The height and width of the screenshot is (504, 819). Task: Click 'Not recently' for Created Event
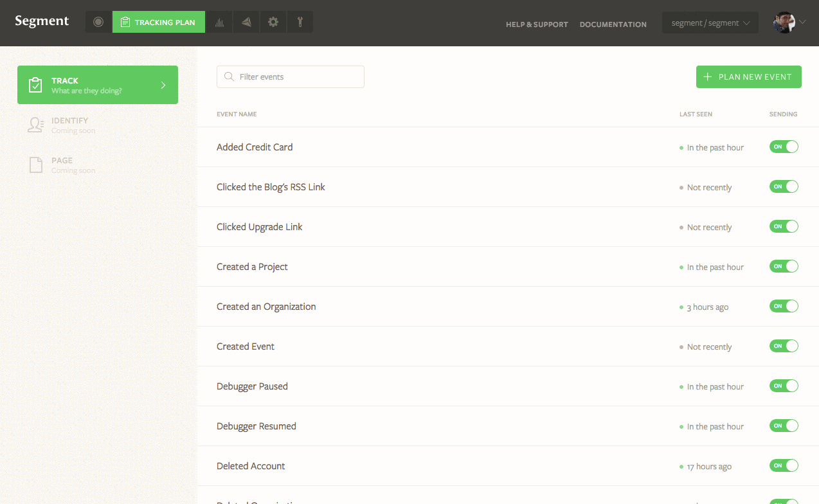click(x=710, y=347)
